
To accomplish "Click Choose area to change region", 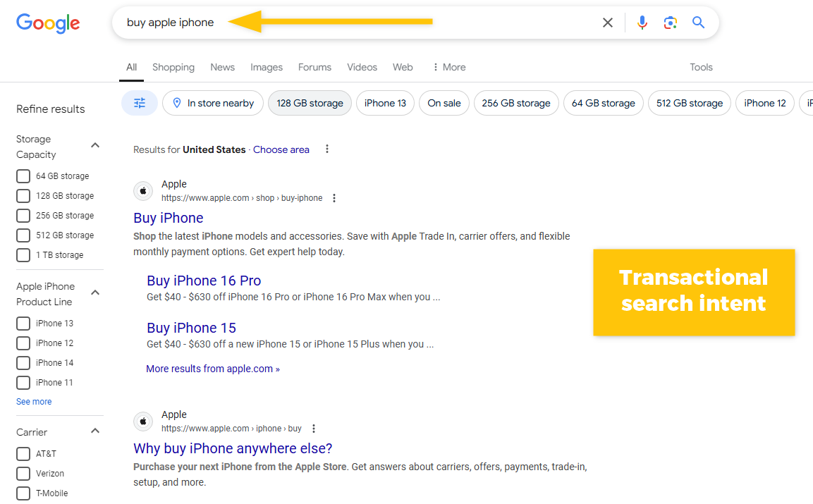I will coord(281,149).
